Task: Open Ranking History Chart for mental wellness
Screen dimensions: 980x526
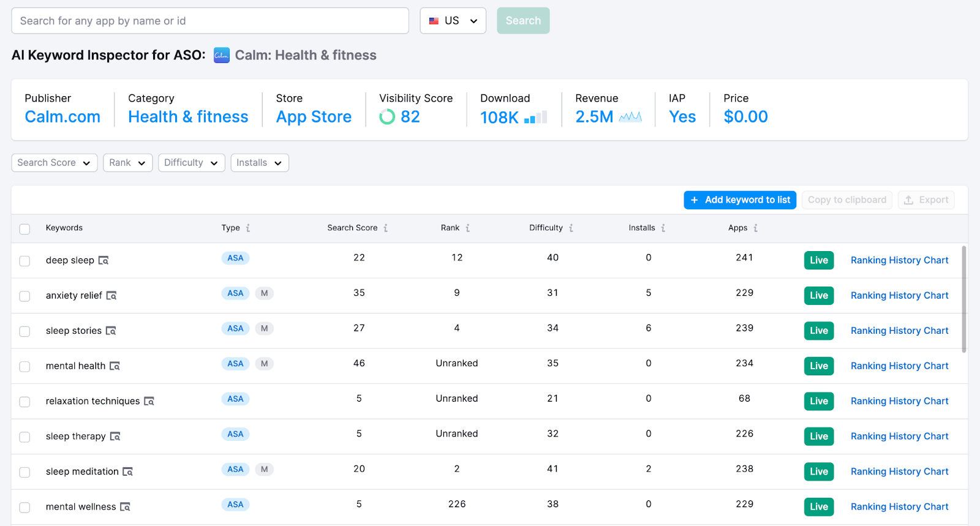Action: [899, 507]
